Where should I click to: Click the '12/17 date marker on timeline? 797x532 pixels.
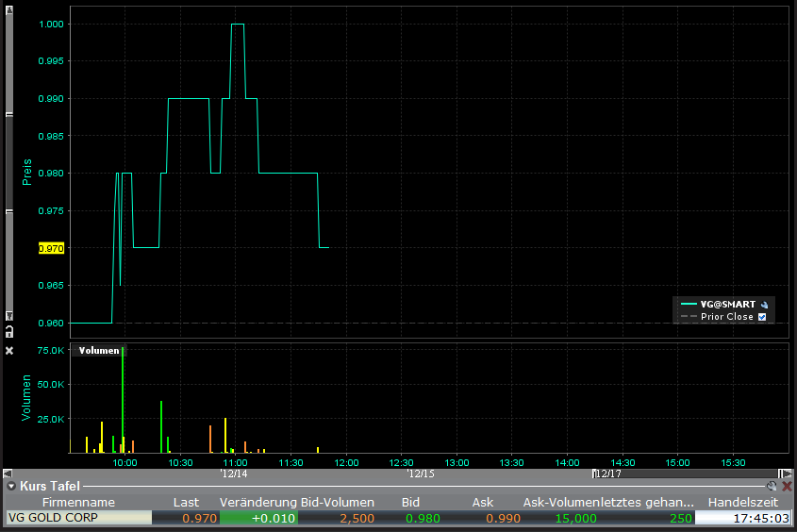point(607,474)
